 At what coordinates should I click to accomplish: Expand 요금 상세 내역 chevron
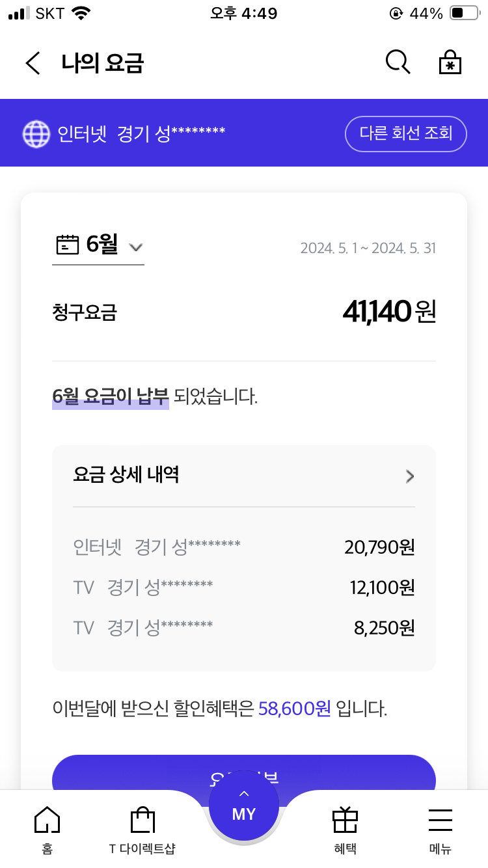[410, 476]
